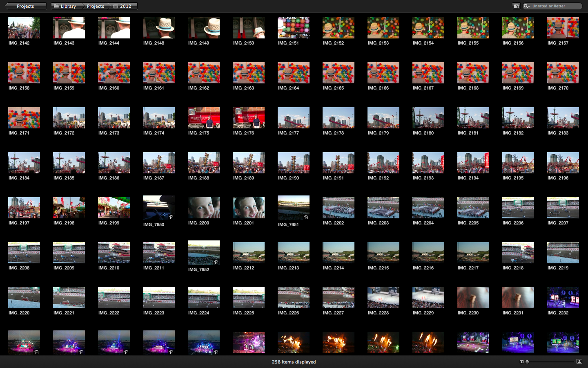Viewport: 588px width, 368px height.
Task: Open the Filter HUD button beside search
Action: click(x=516, y=6)
